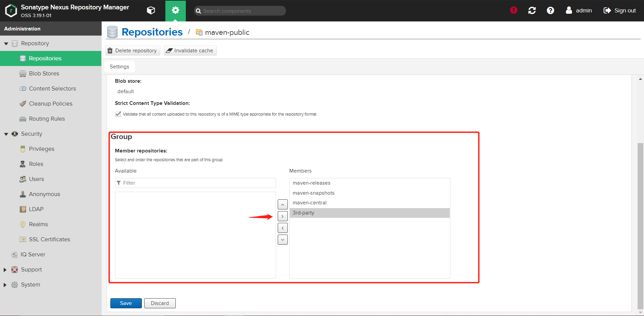This screenshot has width=644, height=316.
Task: Select maven-central in Members list
Action: [x=370, y=203]
